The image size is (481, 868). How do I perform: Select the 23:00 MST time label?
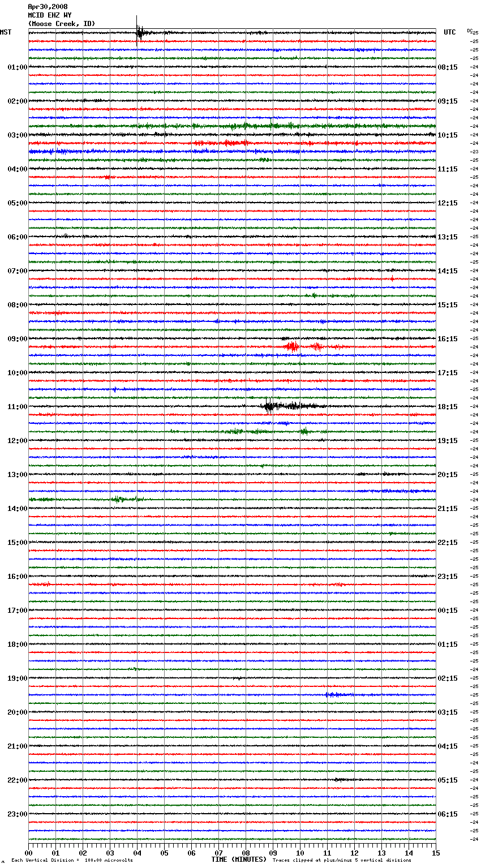tap(18, 814)
